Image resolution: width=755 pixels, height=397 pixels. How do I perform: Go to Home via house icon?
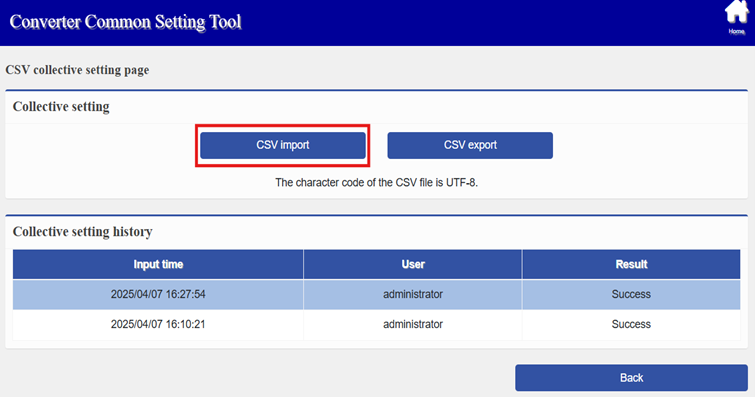pos(736,12)
